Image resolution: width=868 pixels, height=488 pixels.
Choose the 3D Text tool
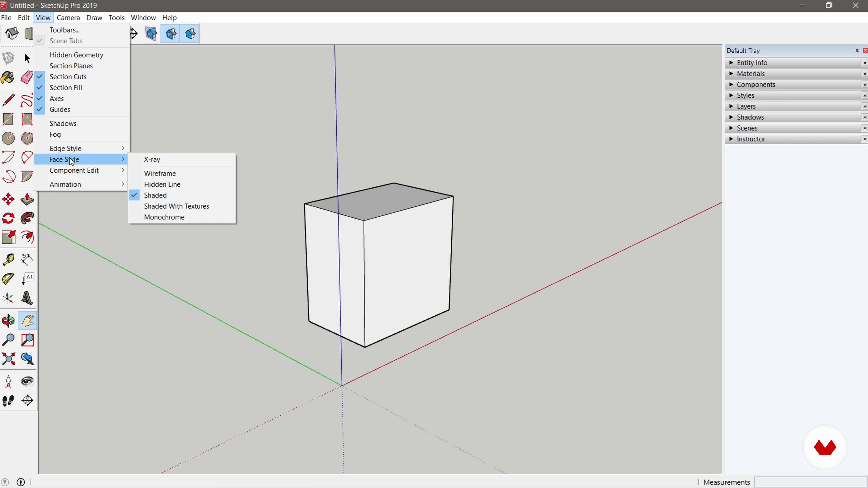[x=27, y=298]
